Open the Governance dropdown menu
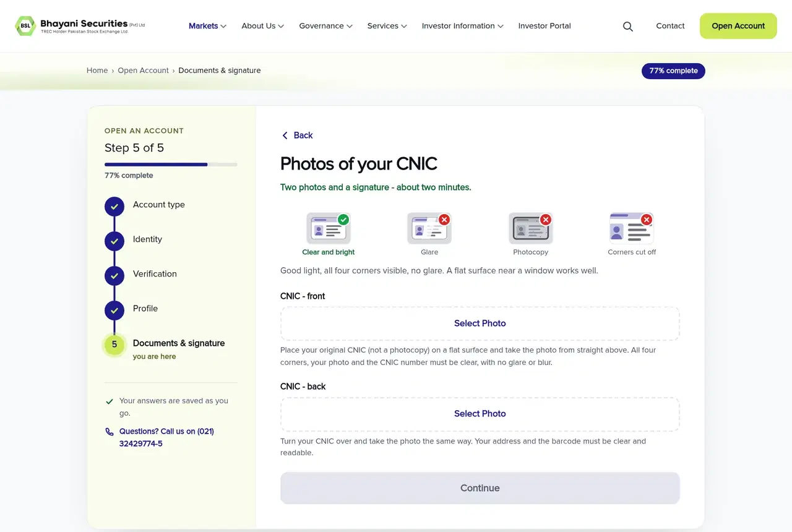 click(325, 26)
